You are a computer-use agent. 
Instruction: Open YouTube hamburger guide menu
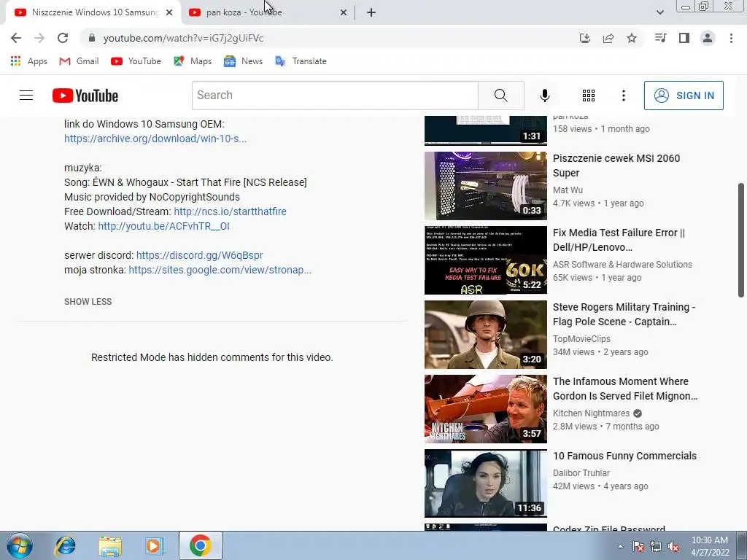[26, 96]
